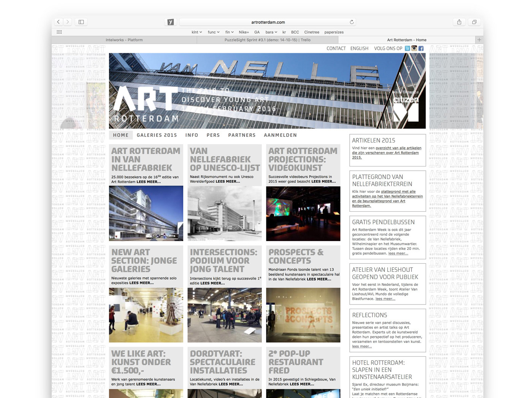
Task: Open Art Rotterdam in Van Nellefabriek heading
Action: click(x=146, y=159)
